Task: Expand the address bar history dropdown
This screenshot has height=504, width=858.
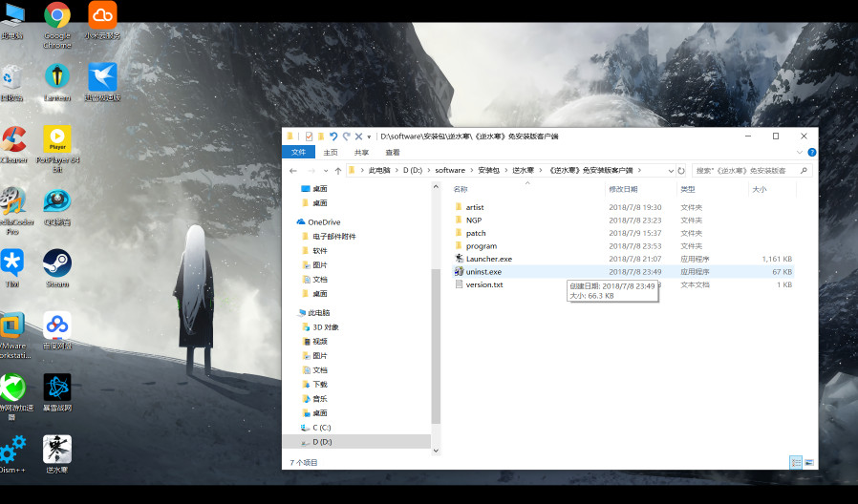Action: 671,171
